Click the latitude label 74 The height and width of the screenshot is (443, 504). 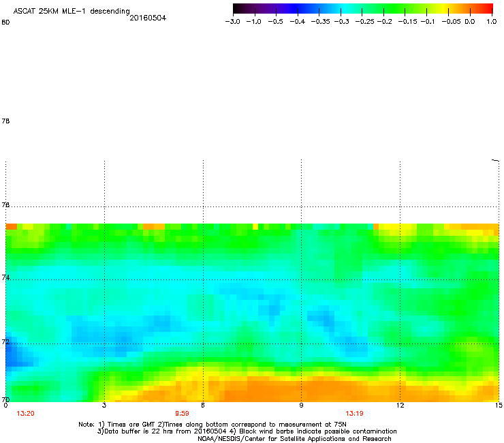5,277
